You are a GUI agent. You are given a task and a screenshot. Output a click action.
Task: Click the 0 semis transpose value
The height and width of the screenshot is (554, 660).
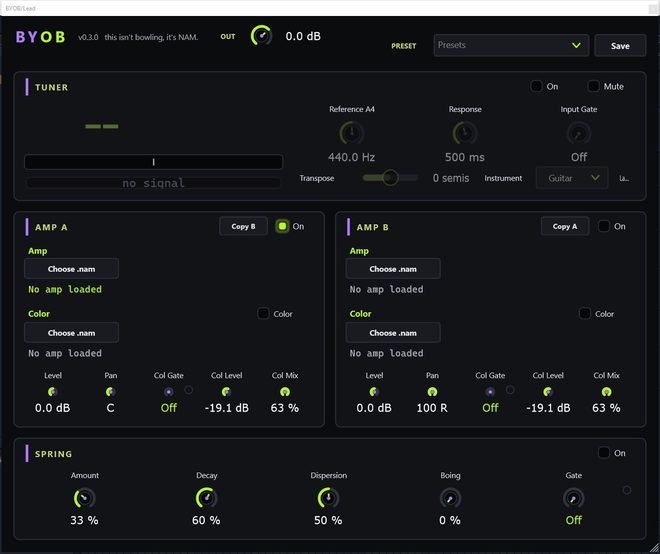[x=451, y=178]
